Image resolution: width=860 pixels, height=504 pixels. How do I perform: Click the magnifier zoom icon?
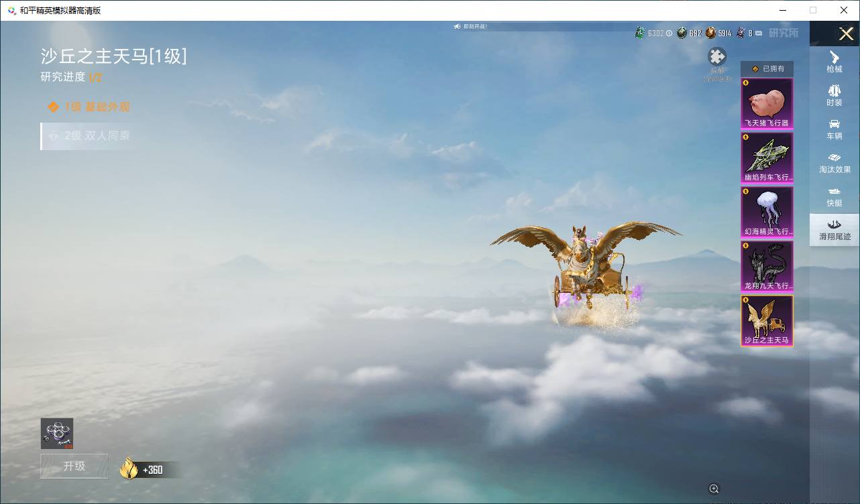click(714, 489)
